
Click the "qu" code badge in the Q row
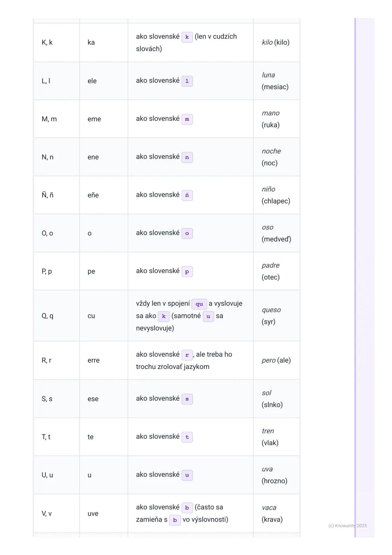coord(199,304)
